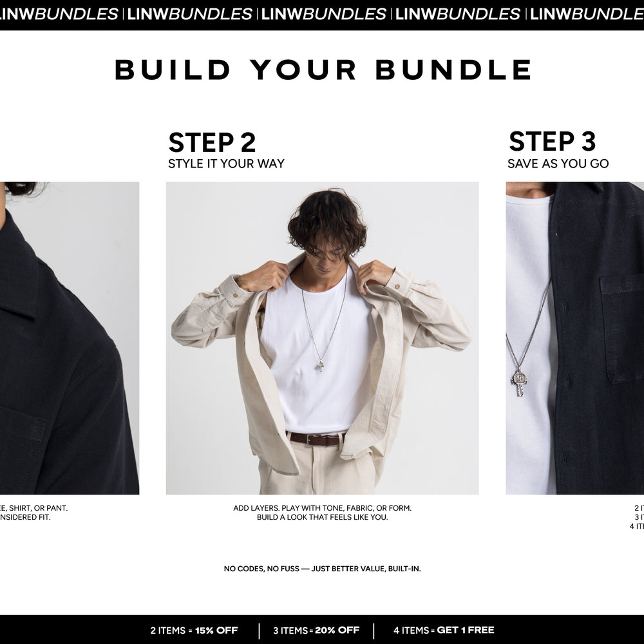This screenshot has height=644, width=644.
Task: Select the Step 1 dark shirt image
Action: (x=70, y=338)
